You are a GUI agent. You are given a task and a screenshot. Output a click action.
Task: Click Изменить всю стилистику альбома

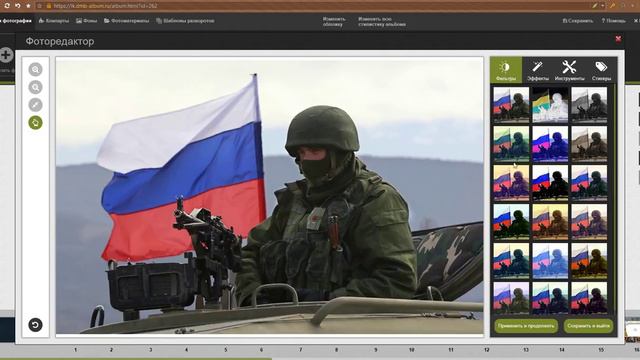[x=382, y=22]
